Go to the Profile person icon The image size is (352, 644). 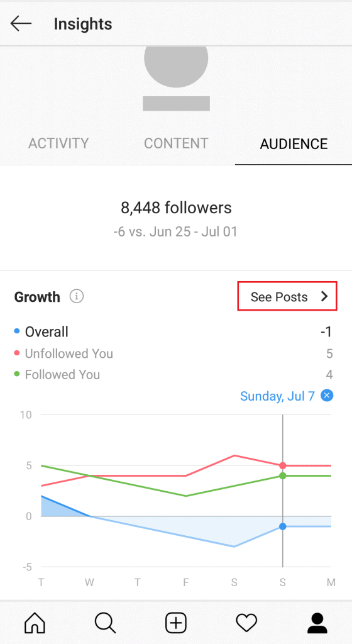(x=317, y=623)
